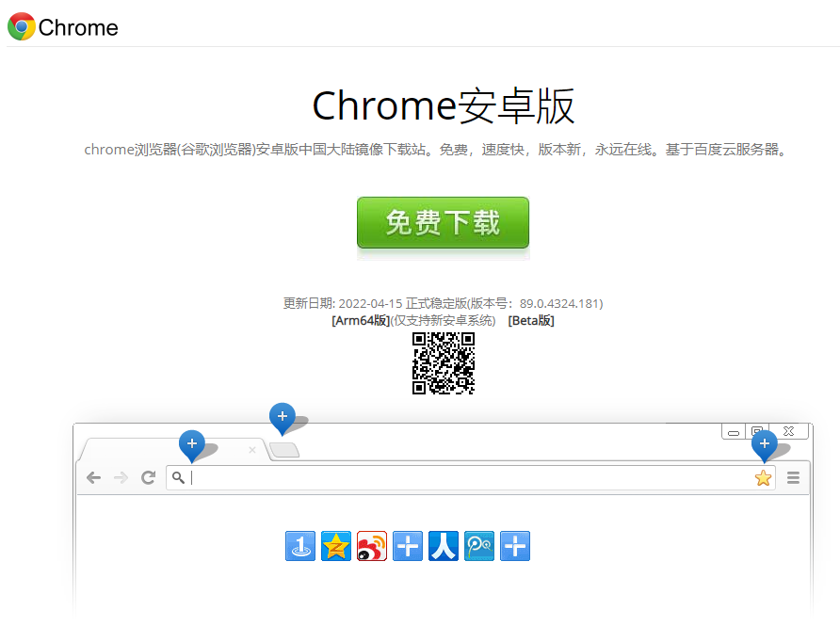Click the forward arrow in browser mockup
The height and width of the screenshot is (642, 840).
click(121, 478)
